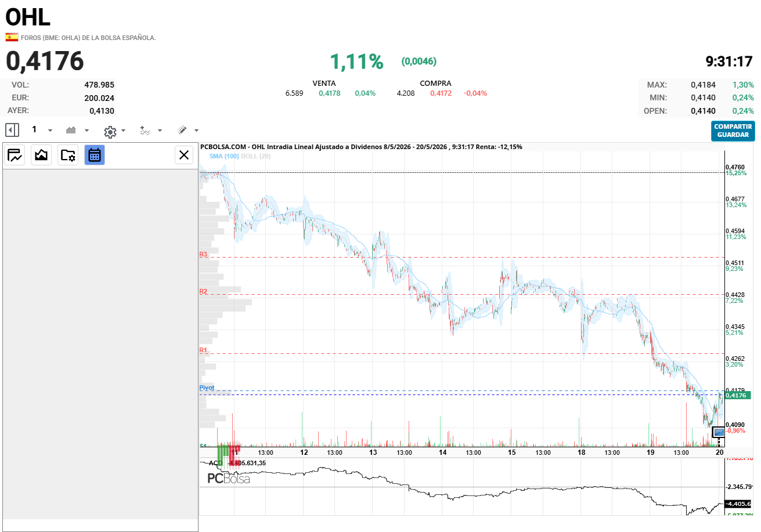Click the EUR value 200.024
This screenshot has width=761, height=532.
99,98
